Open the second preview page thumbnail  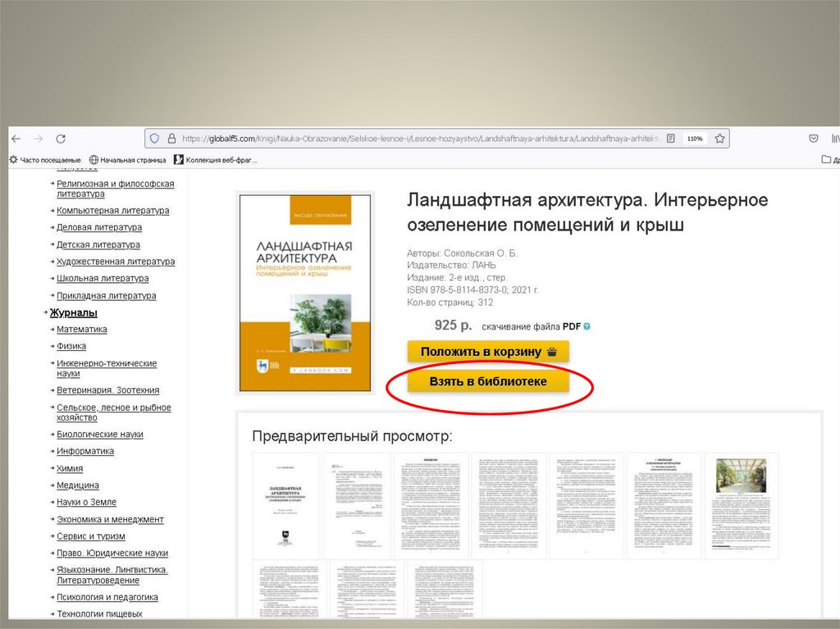[358, 506]
